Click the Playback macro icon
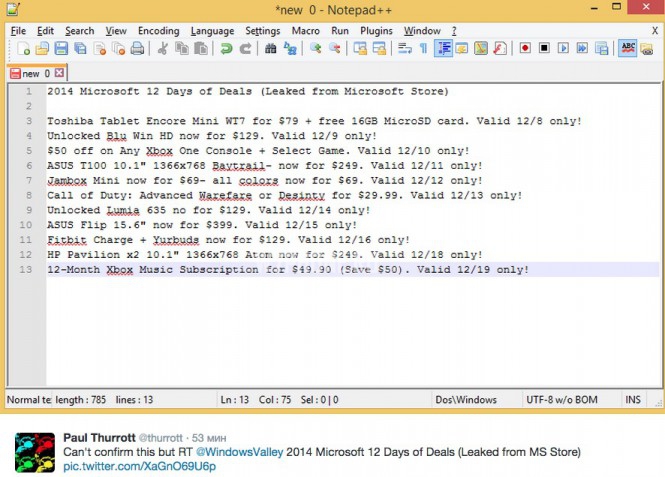This screenshot has height=477, width=665. coord(563,48)
